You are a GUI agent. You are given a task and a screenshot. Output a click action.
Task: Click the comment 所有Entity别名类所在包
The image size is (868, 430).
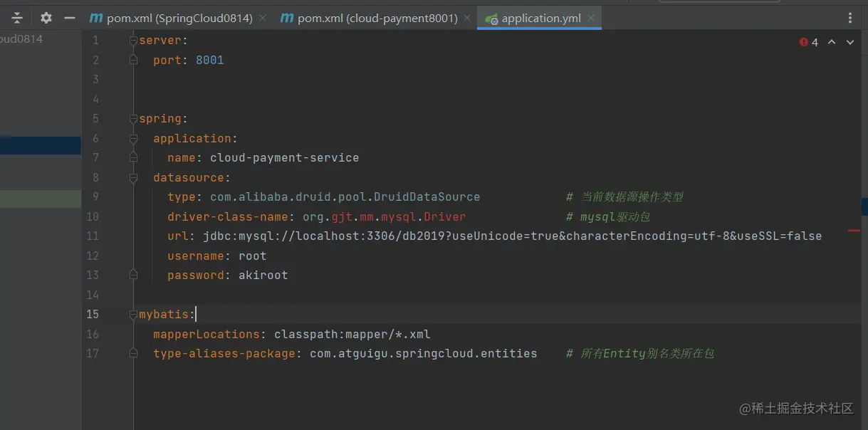(x=640, y=353)
